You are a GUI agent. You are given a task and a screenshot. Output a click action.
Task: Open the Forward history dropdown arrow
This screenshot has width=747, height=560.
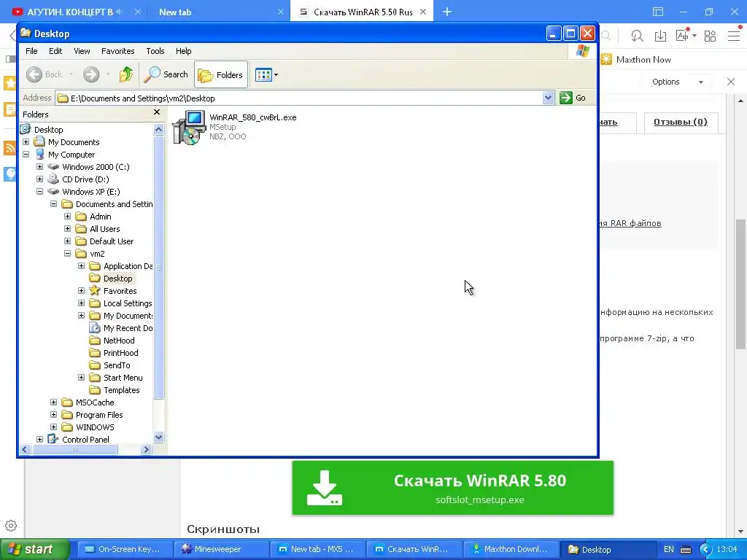coord(108,74)
